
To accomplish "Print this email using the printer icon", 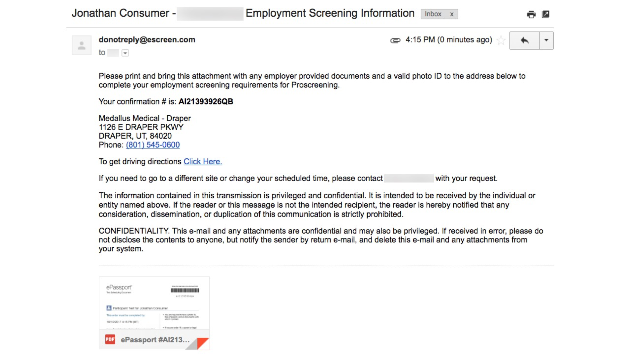I will (x=531, y=14).
